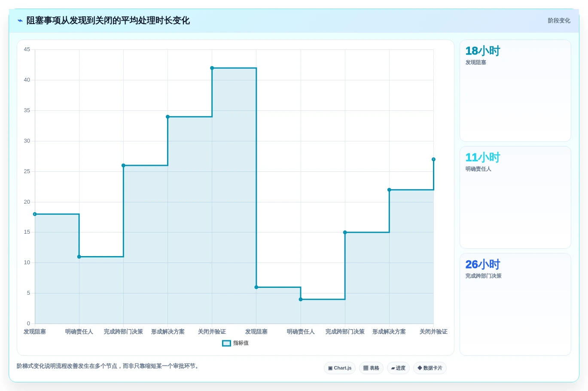Image resolution: width=588 pixels, height=391 pixels.
Task: Toggle the 指标值 legend swatch
Action: 226,343
